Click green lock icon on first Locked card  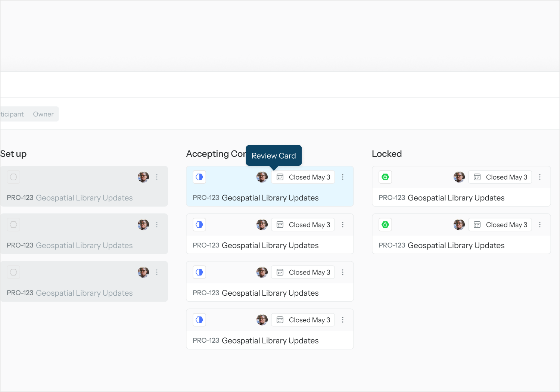coord(385,177)
